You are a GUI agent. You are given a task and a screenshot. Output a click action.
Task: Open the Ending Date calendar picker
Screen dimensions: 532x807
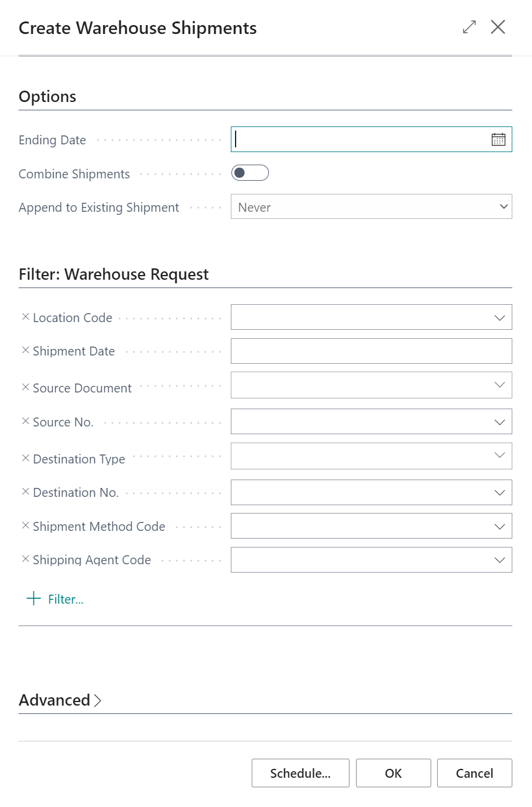pos(498,140)
